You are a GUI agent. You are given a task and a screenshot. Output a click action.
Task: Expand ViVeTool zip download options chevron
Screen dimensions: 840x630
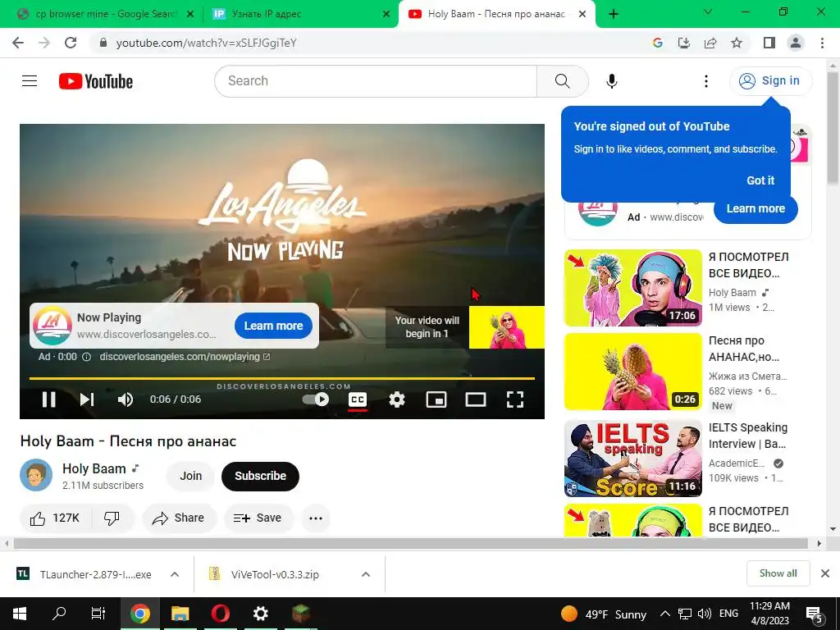pos(365,574)
